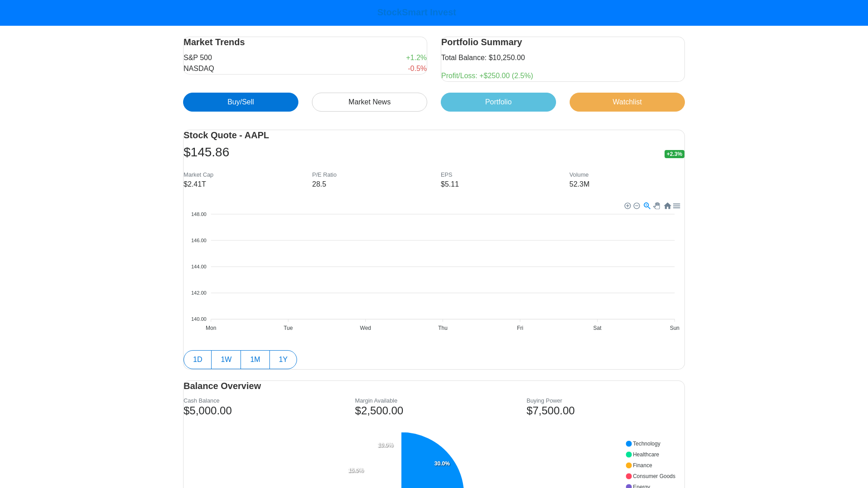Viewport: 868px width, 488px height.
Task: Enable the chart panning hand tool
Action: coord(657,206)
